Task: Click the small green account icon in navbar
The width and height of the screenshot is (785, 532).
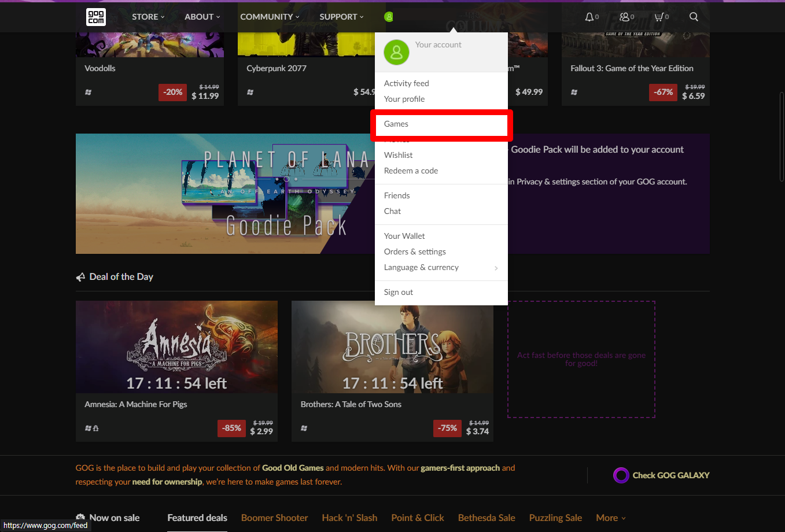Action: 389,17
